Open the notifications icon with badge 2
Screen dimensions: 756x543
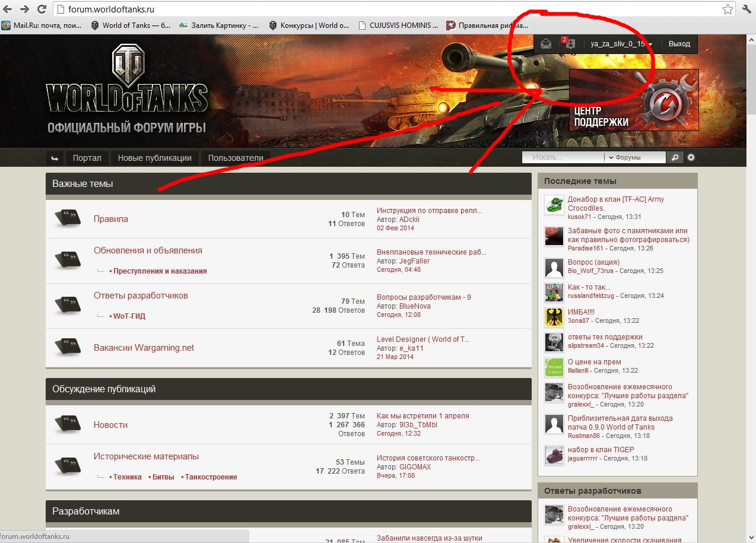[568, 43]
